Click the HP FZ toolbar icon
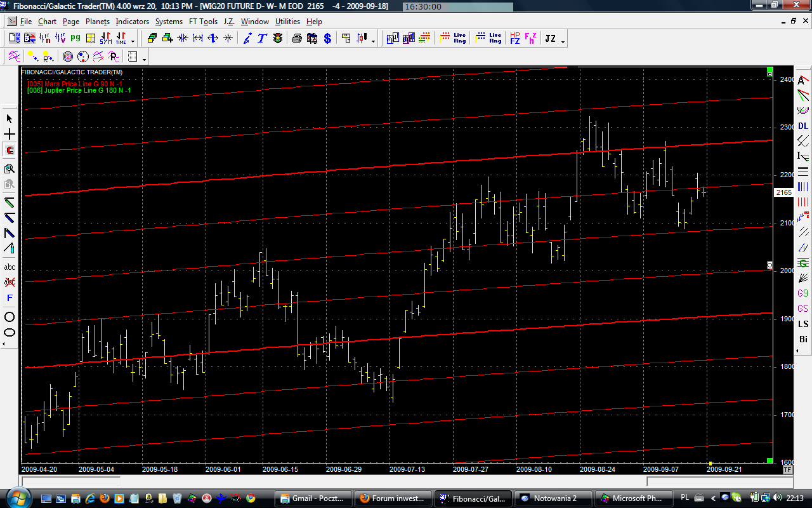 [514, 38]
